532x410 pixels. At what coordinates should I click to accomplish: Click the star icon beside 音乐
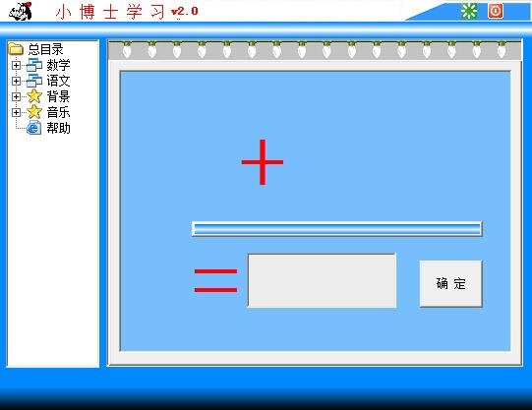(x=34, y=112)
